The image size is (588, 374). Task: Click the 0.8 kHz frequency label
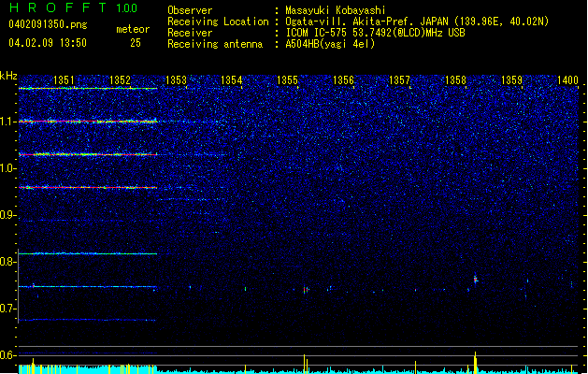click(8, 262)
